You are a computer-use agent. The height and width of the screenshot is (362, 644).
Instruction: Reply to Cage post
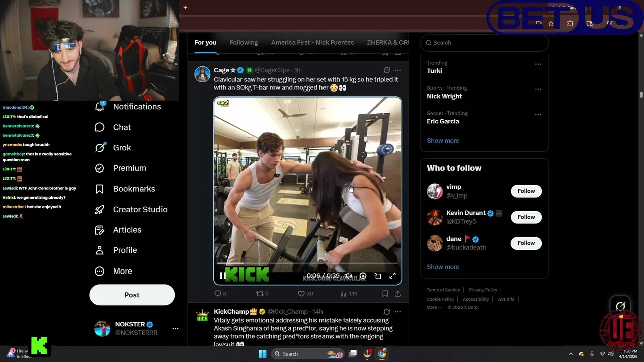point(220,294)
